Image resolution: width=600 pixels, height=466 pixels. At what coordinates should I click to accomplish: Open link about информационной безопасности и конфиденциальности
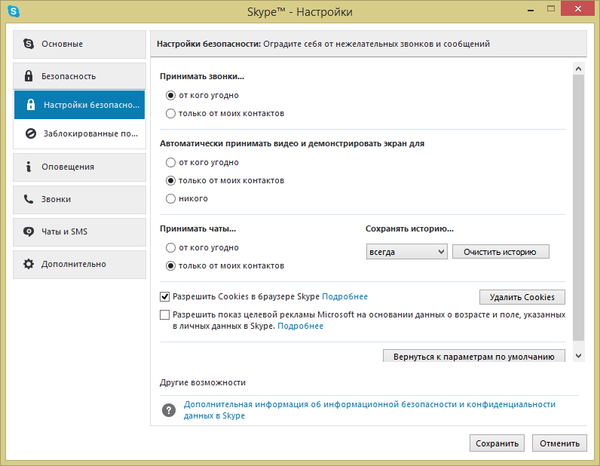pos(369,410)
